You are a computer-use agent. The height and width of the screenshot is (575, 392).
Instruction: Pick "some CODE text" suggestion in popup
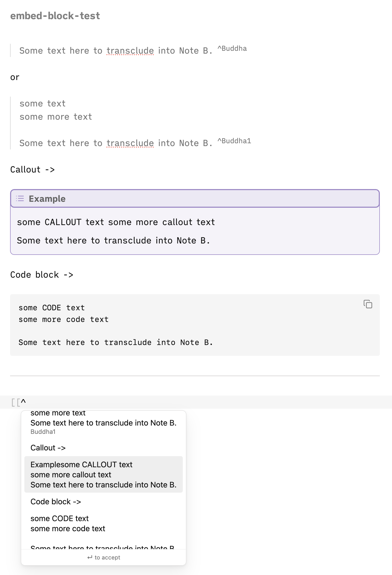click(x=68, y=523)
